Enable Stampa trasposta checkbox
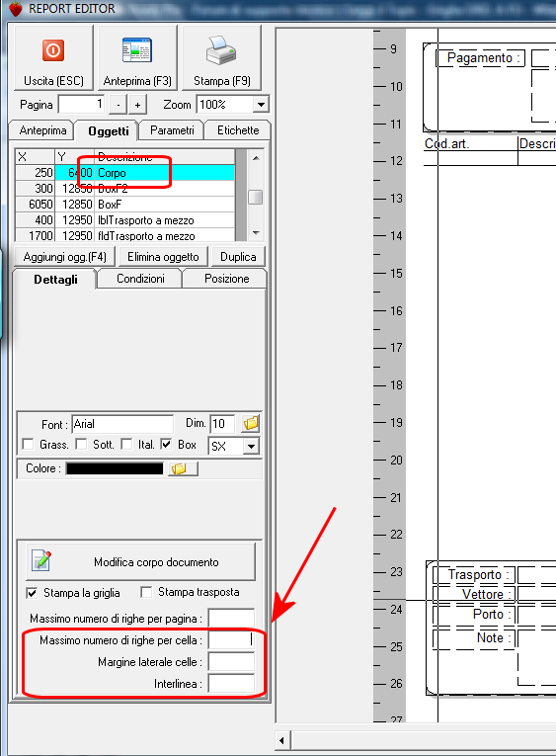The width and height of the screenshot is (556, 756). (146, 592)
